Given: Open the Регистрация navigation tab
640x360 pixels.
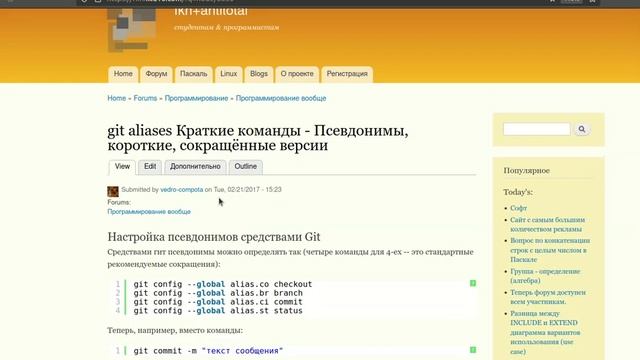Looking at the screenshot, I should [x=347, y=74].
